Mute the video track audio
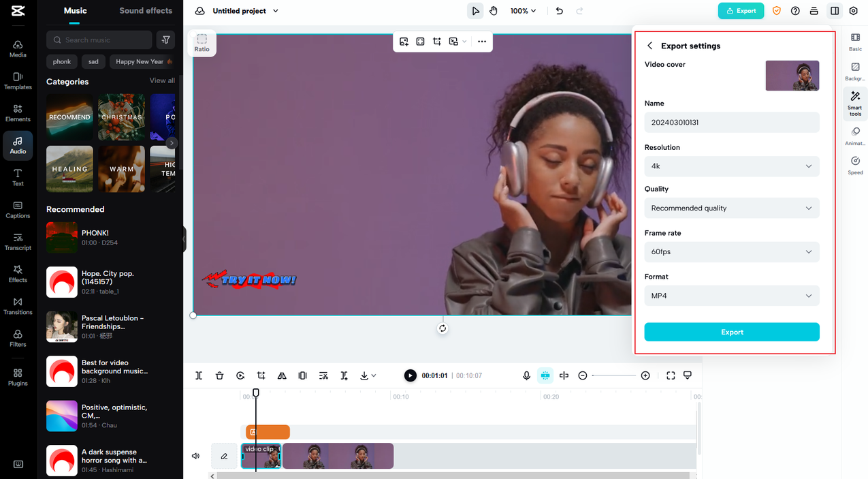This screenshot has width=868, height=479. pos(196,456)
